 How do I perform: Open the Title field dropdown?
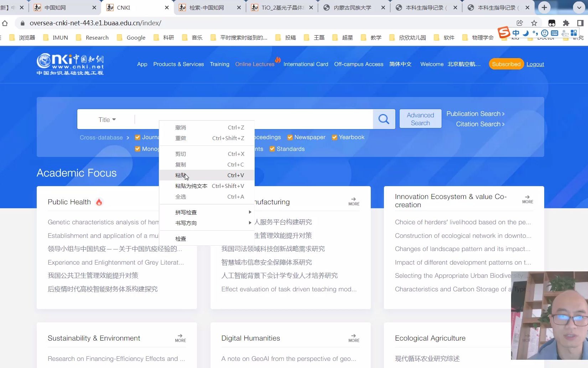pos(107,120)
